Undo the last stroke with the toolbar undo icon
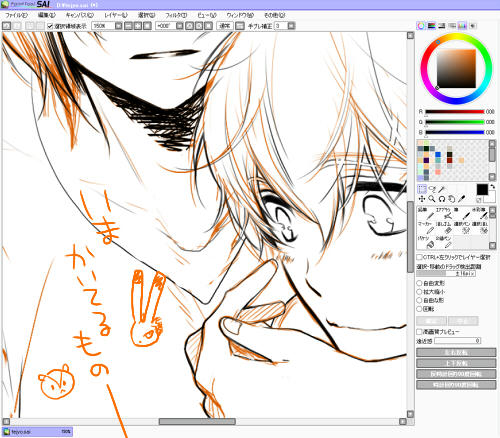 (x=7, y=26)
